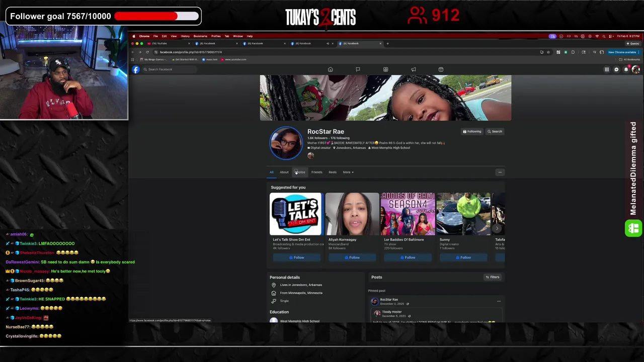644x362 pixels.
Task: Open the Following dropdown button
Action: [x=472, y=132]
